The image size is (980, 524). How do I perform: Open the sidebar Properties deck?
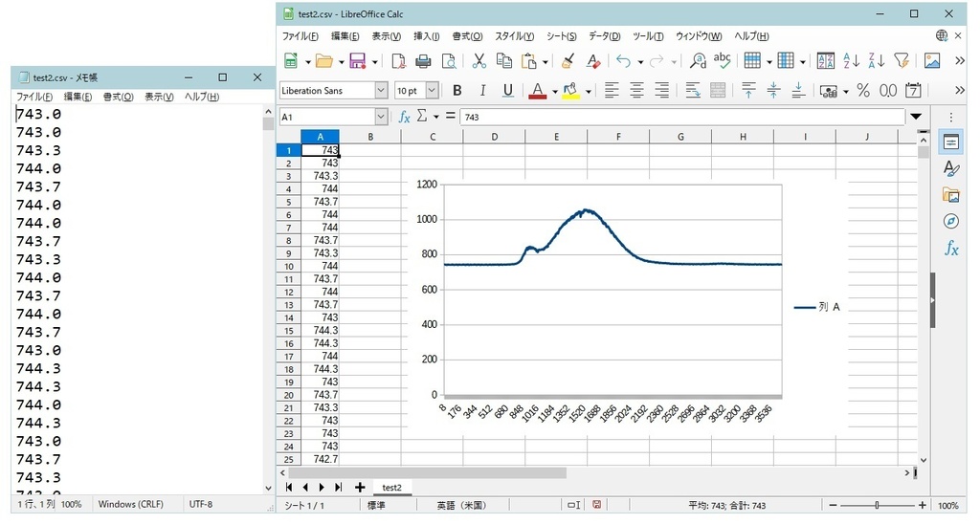950,142
